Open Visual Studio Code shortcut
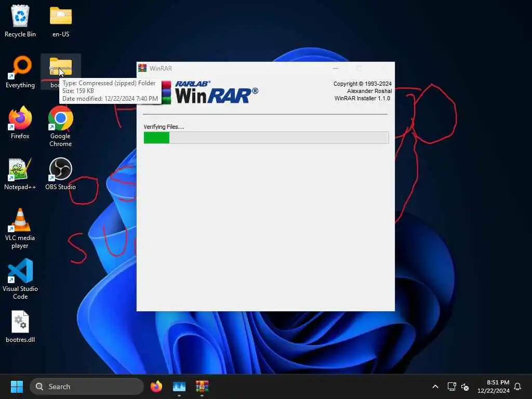 pyautogui.click(x=20, y=279)
